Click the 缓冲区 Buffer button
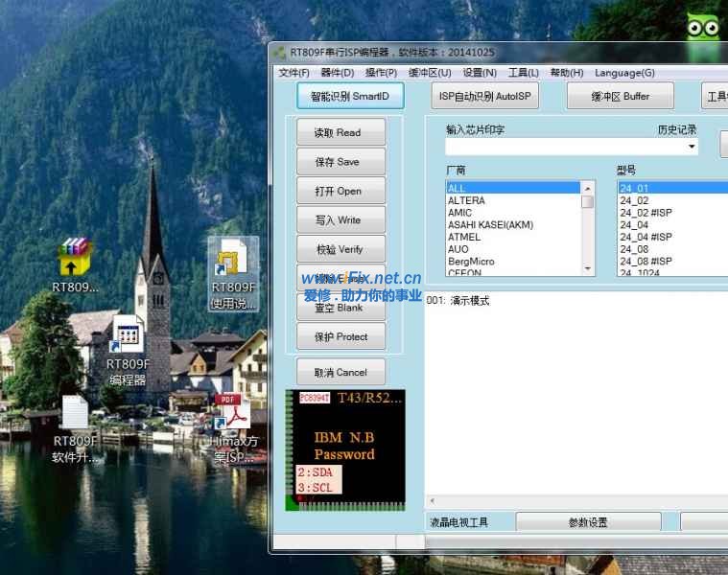 pyautogui.click(x=620, y=96)
